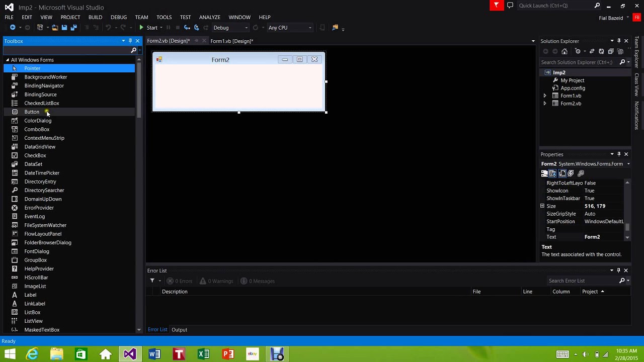Expand Form1.vb node in Solution Explorer

(x=544, y=96)
